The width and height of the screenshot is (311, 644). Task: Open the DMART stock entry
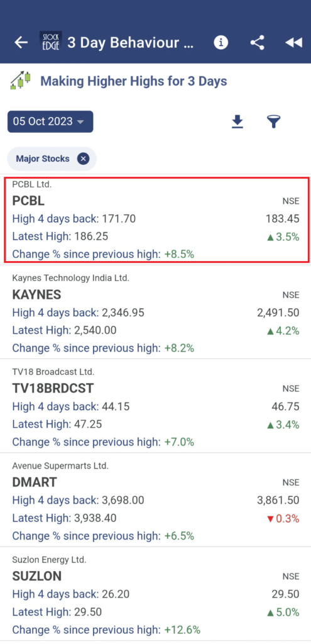(x=156, y=499)
